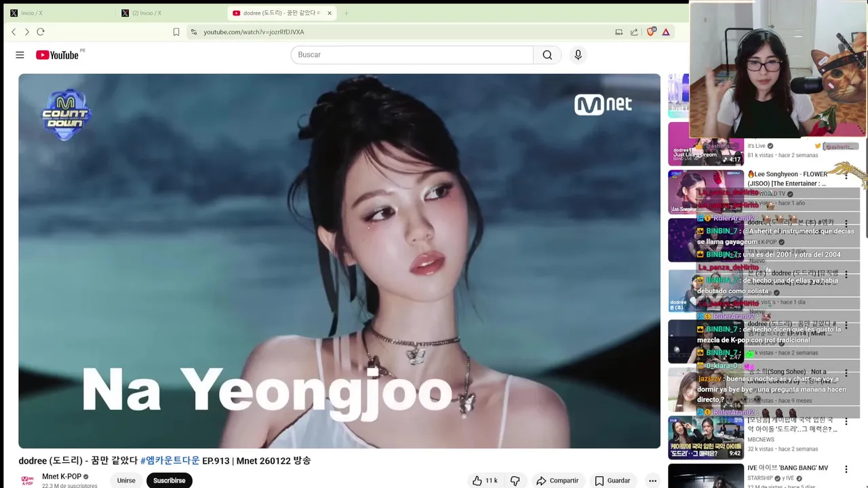Screen dimensions: 868x488
Task: Open more actions ellipsis below video
Action: pyautogui.click(x=652, y=481)
